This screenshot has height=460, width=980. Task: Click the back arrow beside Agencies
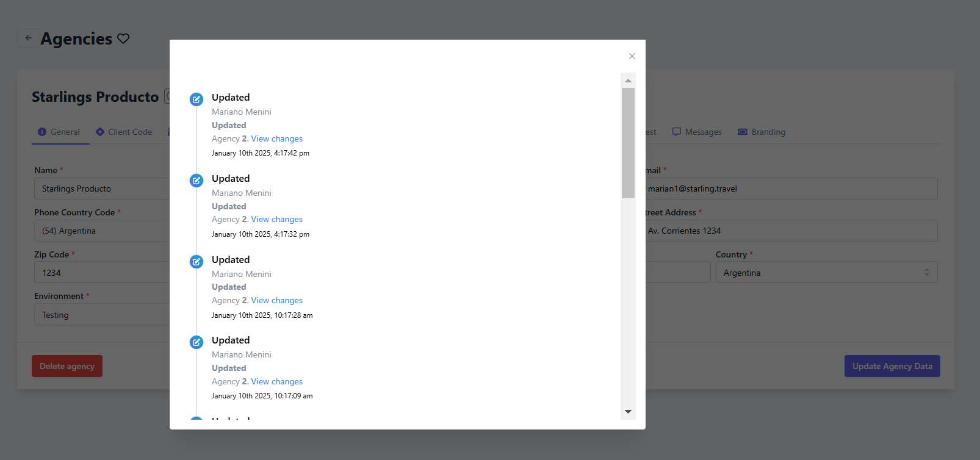click(28, 38)
